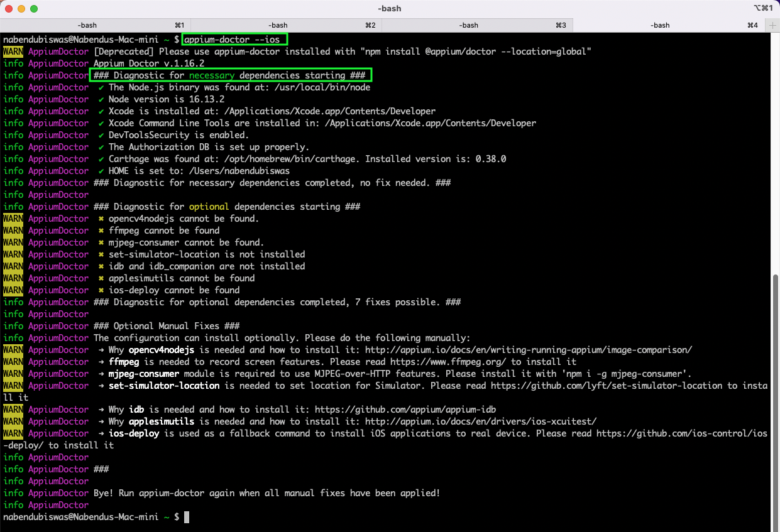This screenshot has height=532, width=780.
Task: Click "mjpeg-consumer cannot be found."
Action: tap(187, 242)
